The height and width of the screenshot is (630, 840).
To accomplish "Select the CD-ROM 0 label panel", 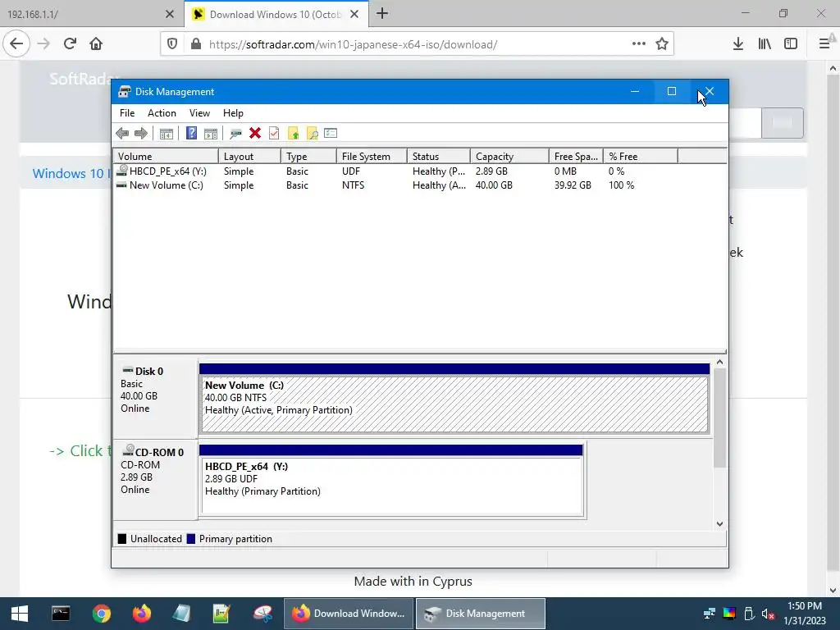I will tap(155, 480).
